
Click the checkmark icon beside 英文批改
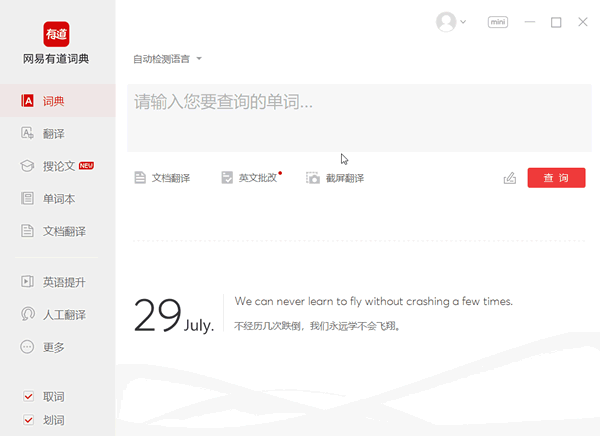[x=227, y=178]
